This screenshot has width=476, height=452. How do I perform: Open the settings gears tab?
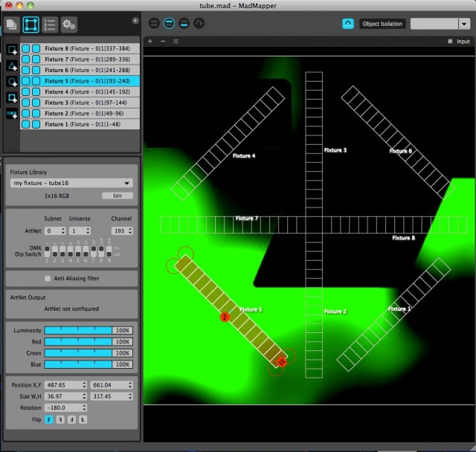68,25
